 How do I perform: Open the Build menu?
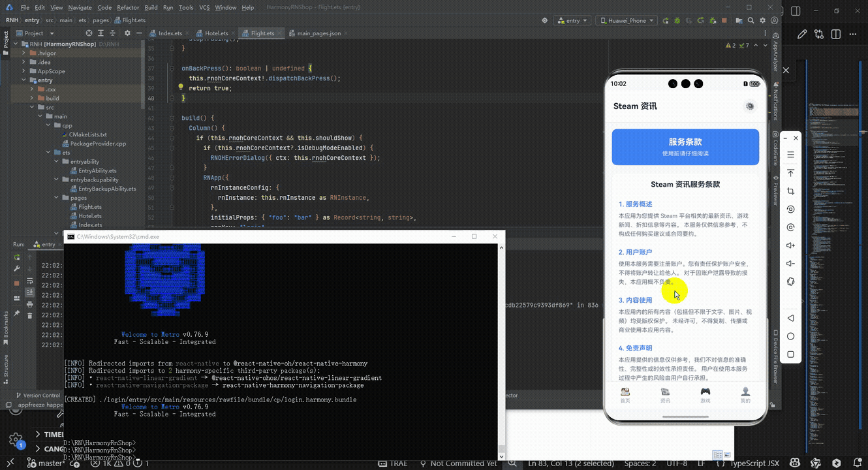(x=151, y=7)
